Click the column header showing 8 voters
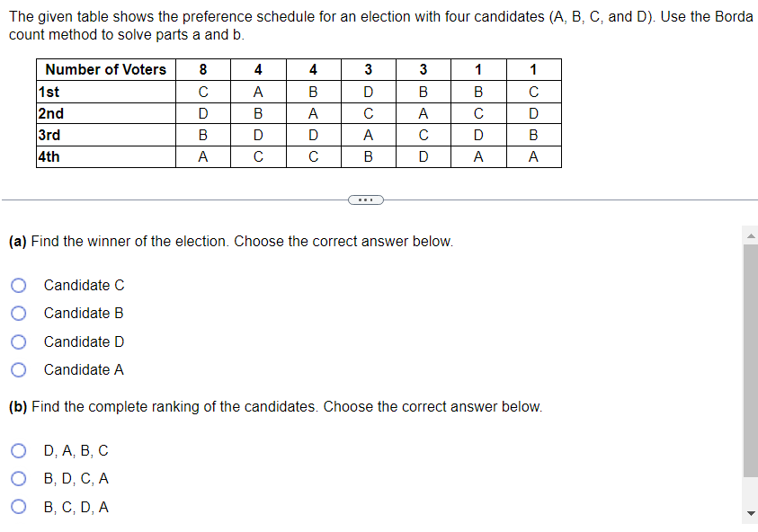758x532 pixels. coord(203,69)
